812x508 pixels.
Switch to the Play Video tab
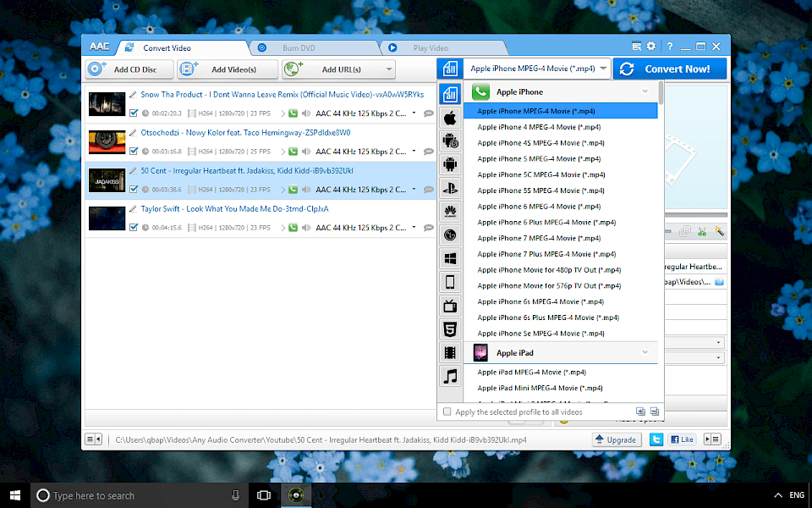point(444,47)
